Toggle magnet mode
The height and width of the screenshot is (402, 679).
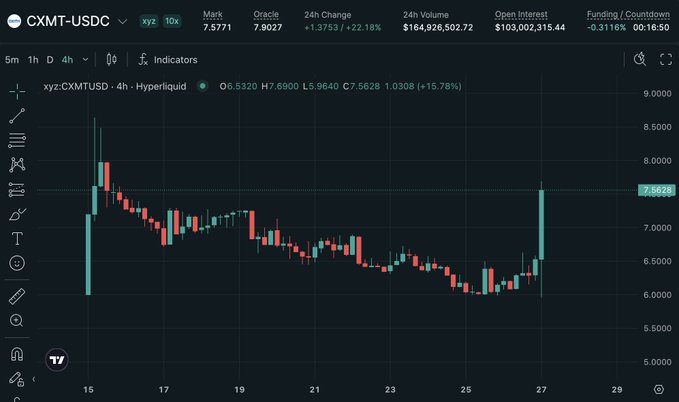[x=17, y=354]
